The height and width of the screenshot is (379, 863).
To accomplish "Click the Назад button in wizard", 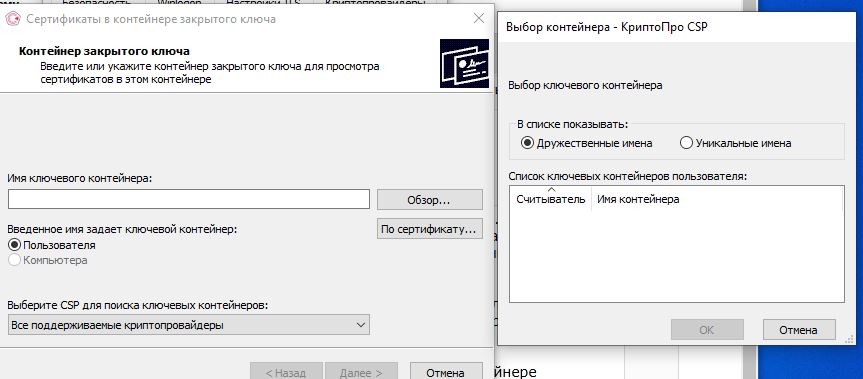I will click(286, 372).
